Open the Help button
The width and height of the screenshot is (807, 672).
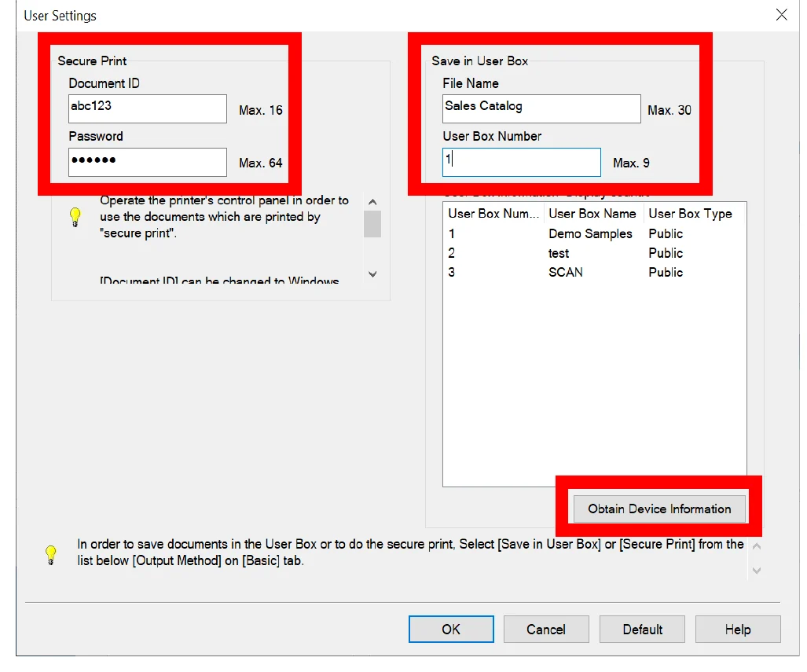coord(738,630)
